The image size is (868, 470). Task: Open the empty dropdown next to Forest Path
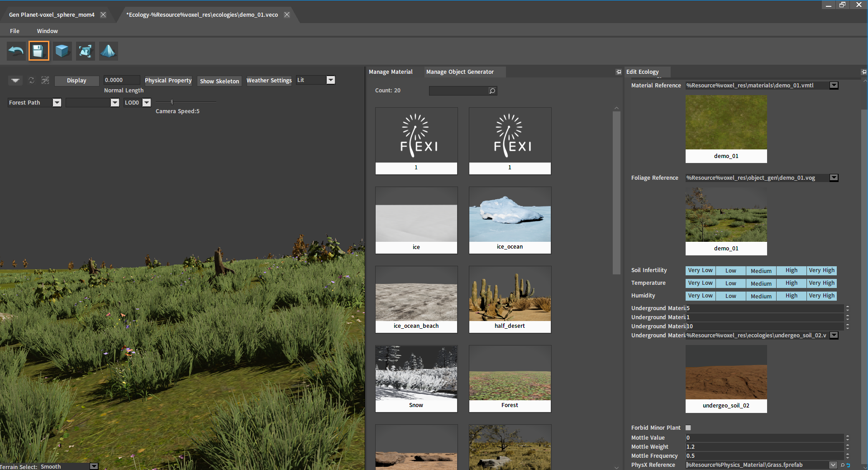115,103
